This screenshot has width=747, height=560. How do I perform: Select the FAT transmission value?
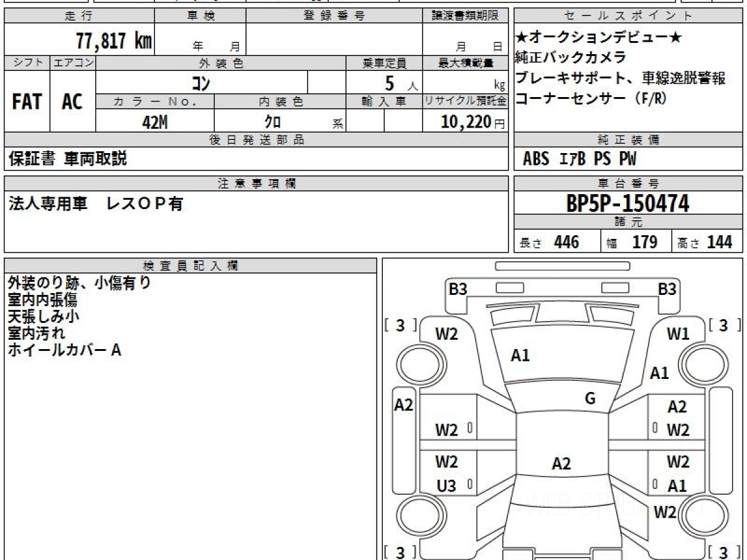coord(27,101)
